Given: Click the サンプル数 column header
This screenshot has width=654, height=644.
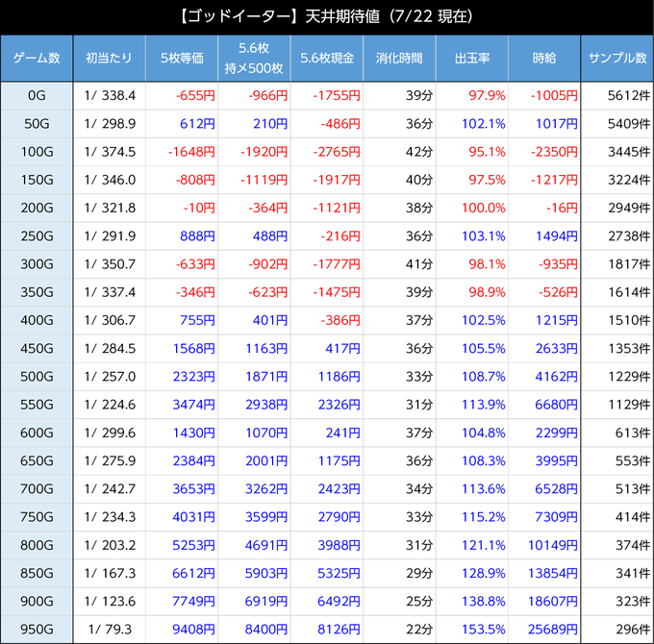Looking at the screenshot, I should 616,59.
